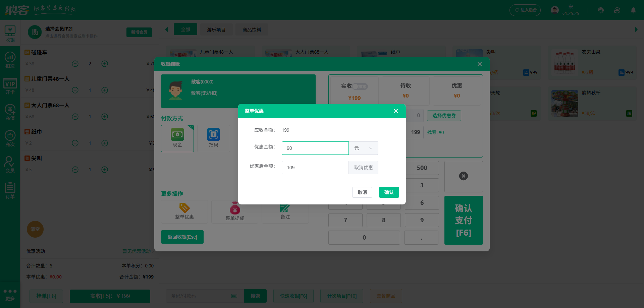Viewport: 644px width, 308px height.
Task: Click keypad decimal point key
Action: point(421,238)
